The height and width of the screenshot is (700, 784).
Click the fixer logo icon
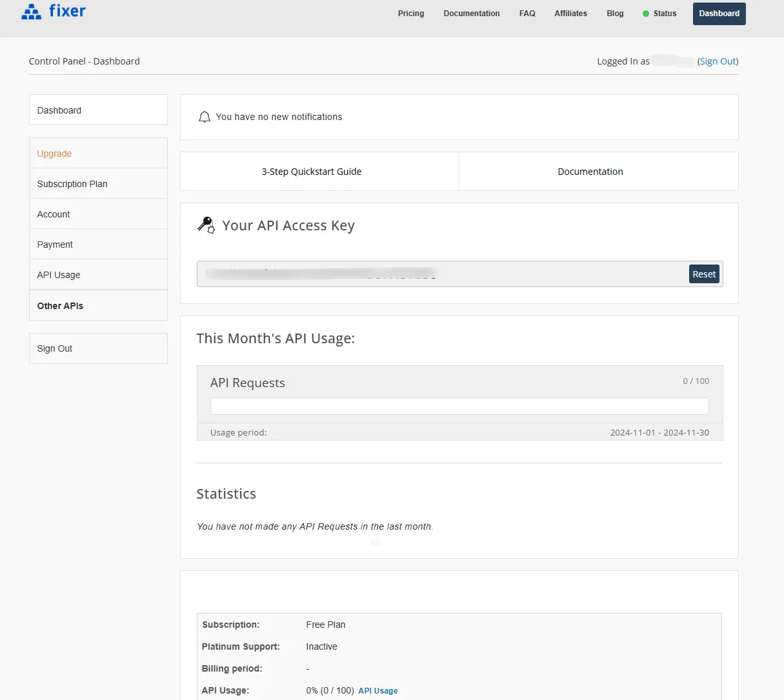[x=31, y=12]
